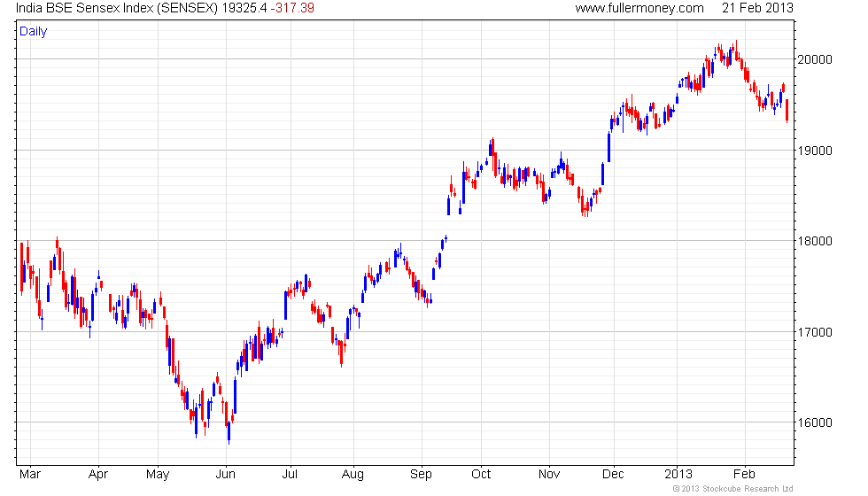The height and width of the screenshot is (496, 868).
Task: Click the 'Aug' month label
Action: point(353,475)
